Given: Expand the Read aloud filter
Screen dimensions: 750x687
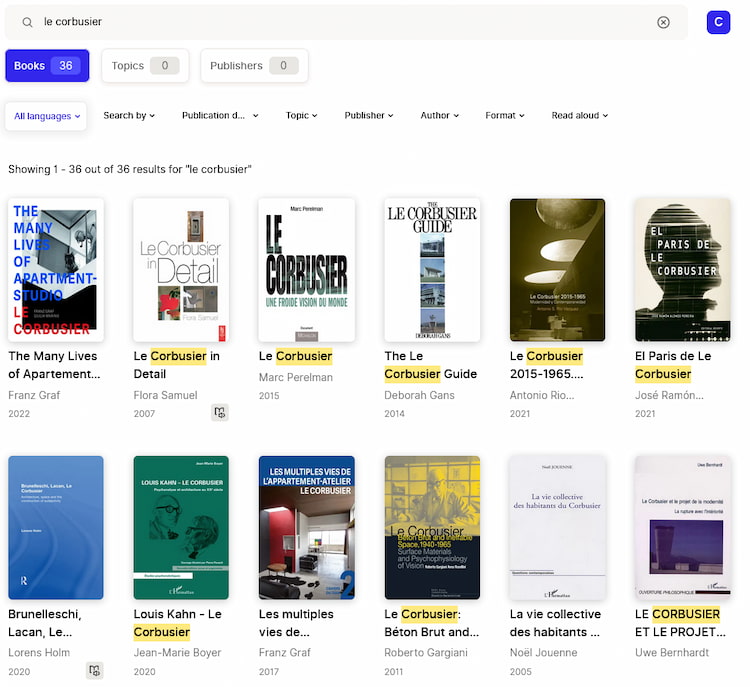Looking at the screenshot, I should tap(579, 116).
